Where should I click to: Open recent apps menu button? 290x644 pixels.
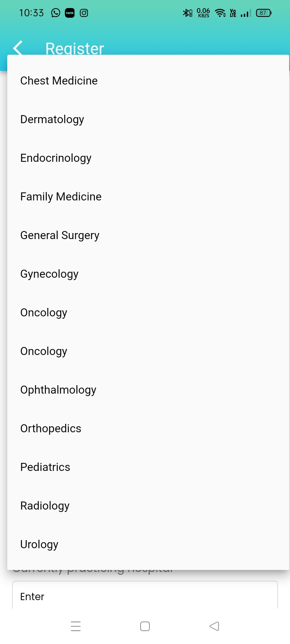(x=76, y=626)
